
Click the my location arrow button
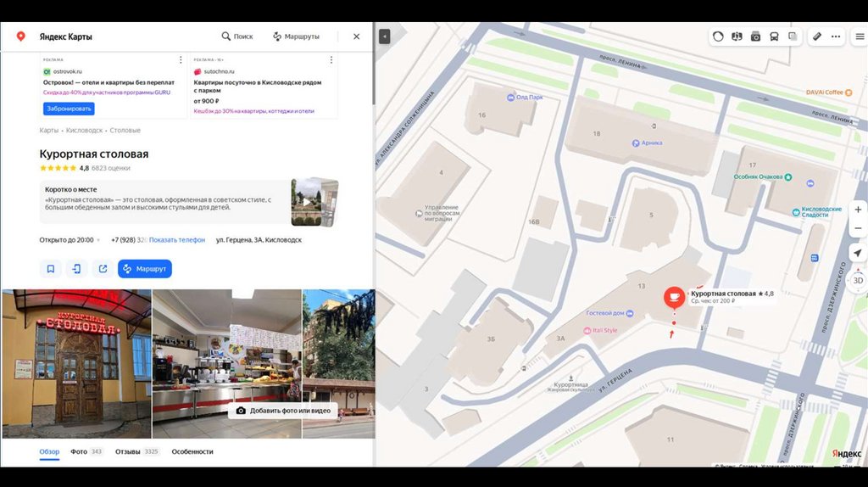pyautogui.click(x=858, y=253)
